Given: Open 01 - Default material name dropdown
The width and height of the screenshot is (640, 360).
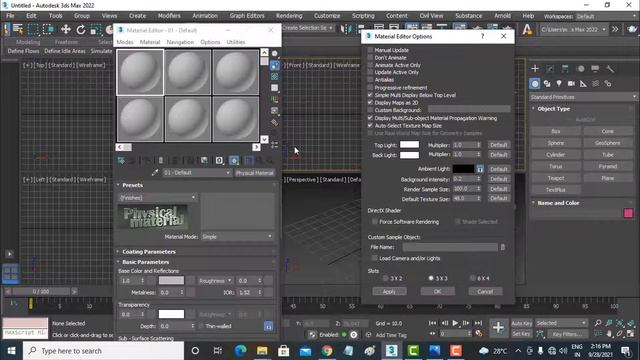Looking at the screenshot, I should 197,173.
